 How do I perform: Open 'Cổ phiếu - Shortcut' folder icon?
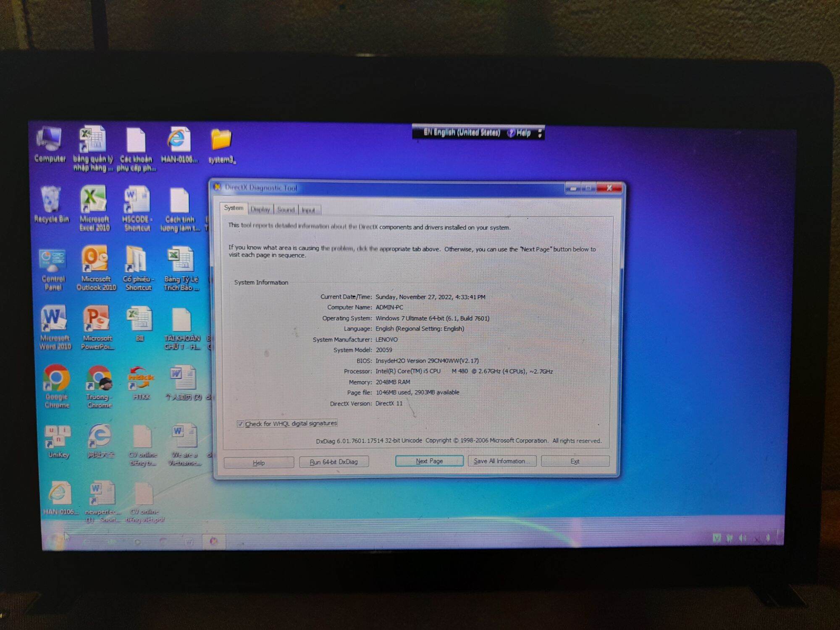pyautogui.click(x=138, y=268)
